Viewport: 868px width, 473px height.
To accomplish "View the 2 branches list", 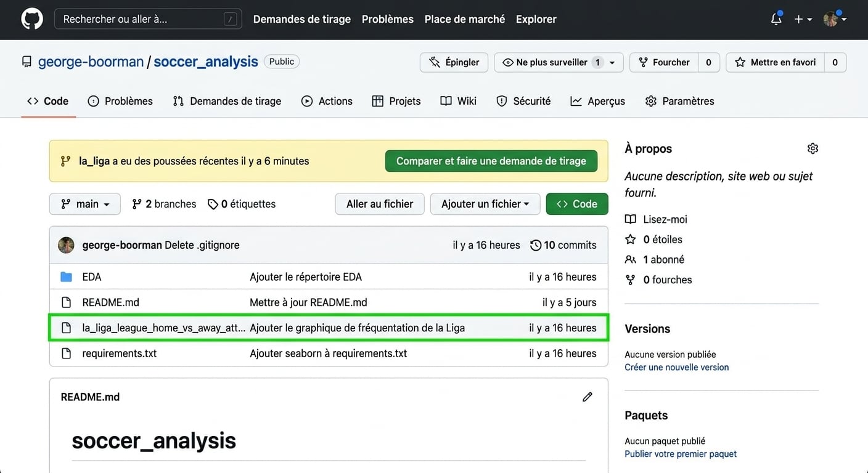I will [165, 204].
